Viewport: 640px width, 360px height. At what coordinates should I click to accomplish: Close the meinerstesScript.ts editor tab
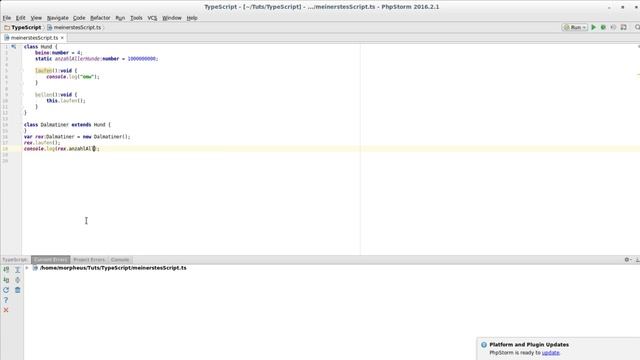(x=62, y=38)
